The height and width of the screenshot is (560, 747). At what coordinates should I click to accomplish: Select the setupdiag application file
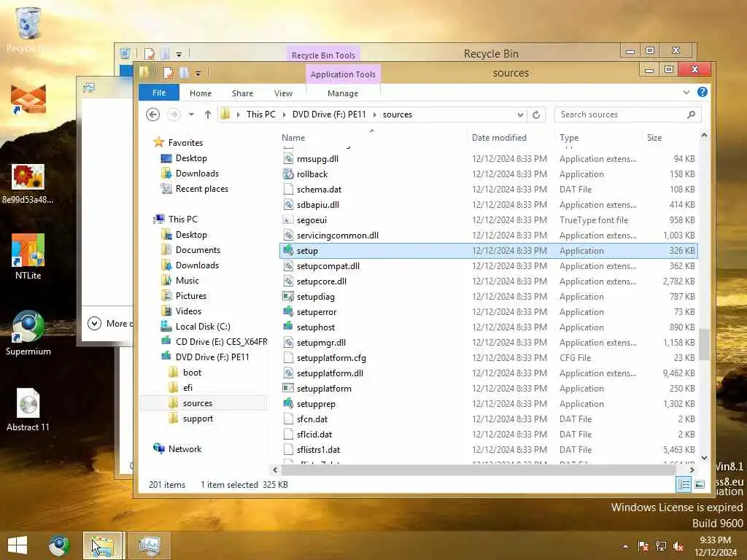315,297
